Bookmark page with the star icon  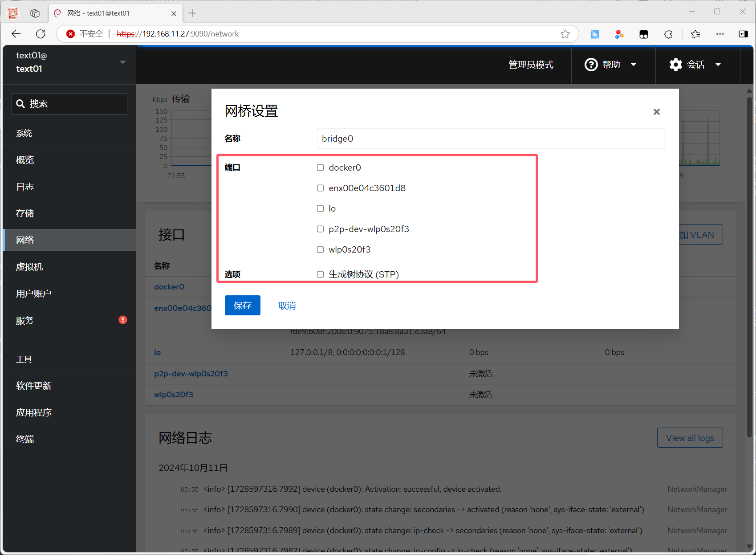coord(565,34)
